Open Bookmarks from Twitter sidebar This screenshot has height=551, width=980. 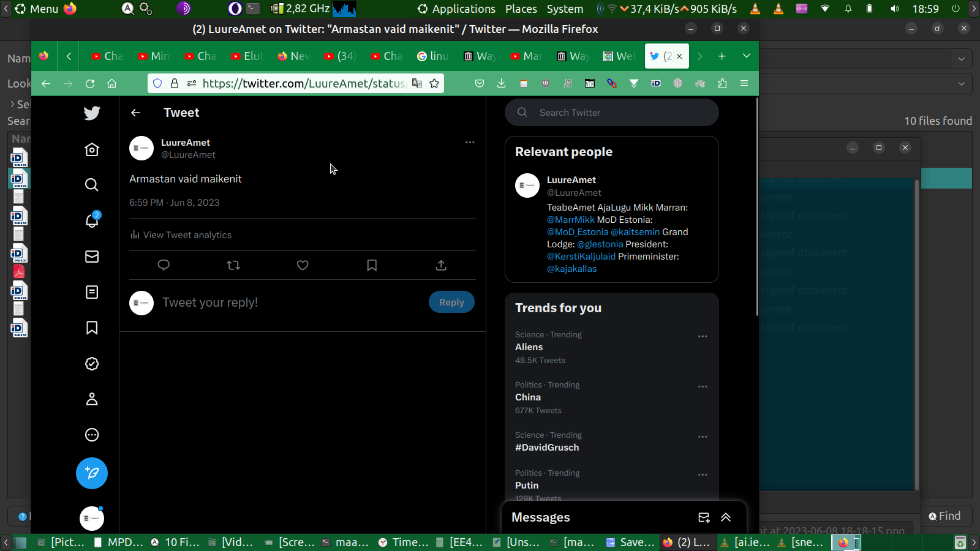(92, 328)
